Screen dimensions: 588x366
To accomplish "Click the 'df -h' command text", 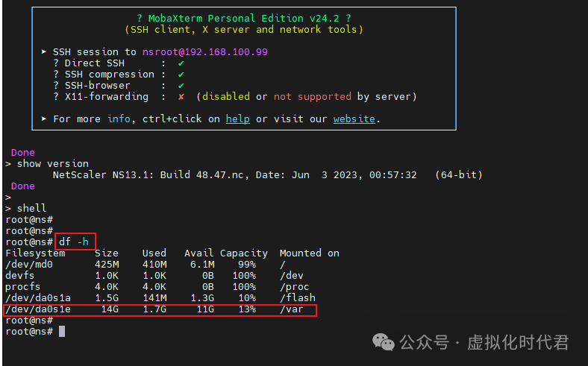I will pyautogui.click(x=74, y=242).
